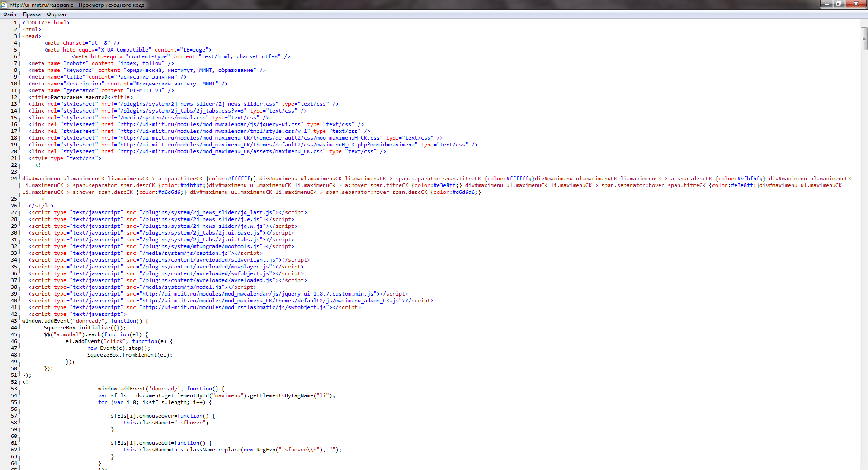This screenshot has width=868, height=470.
Task: Click the mootools.js script line
Action: 161,246
